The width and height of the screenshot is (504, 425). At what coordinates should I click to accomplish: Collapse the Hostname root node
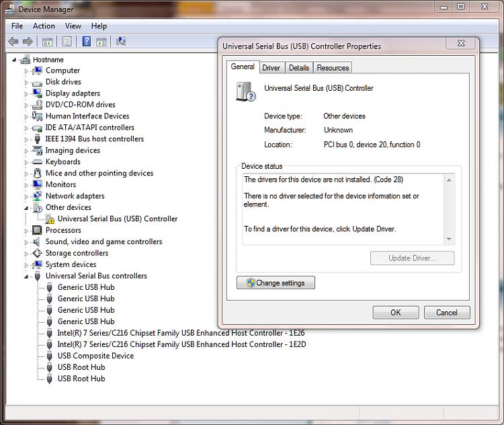(14, 60)
